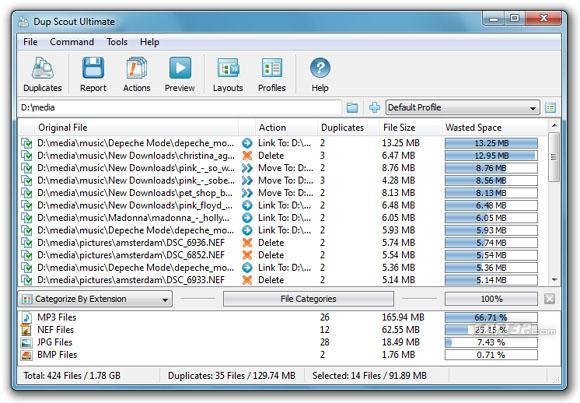Open the Report save icon
The image size is (580, 403).
pos(93,68)
